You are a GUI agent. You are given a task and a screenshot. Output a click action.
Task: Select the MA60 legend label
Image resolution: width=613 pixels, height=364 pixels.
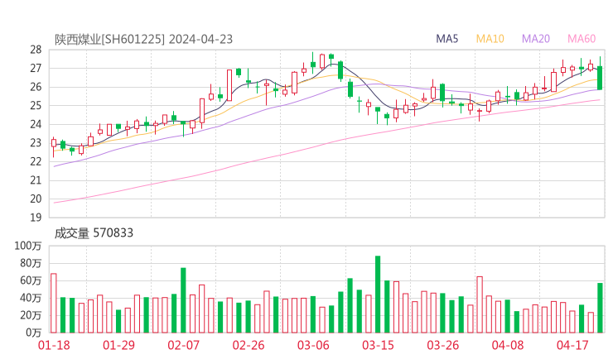click(x=582, y=39)
